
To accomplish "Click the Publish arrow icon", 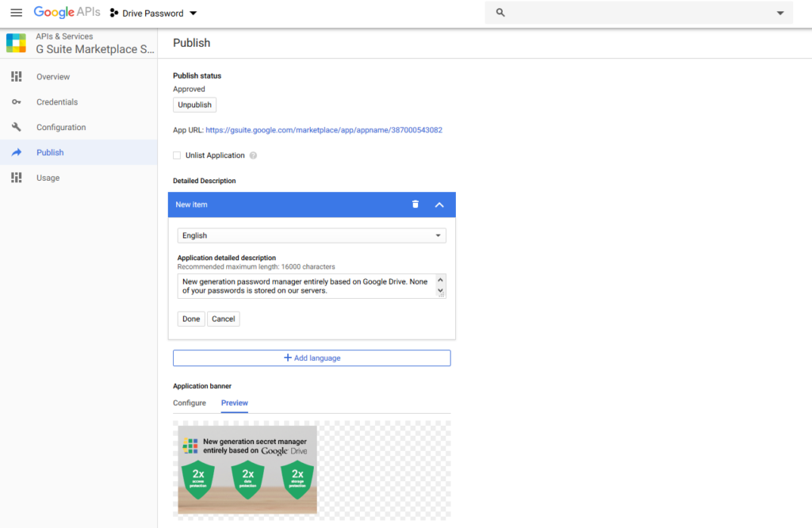I will tap(17, 152).
